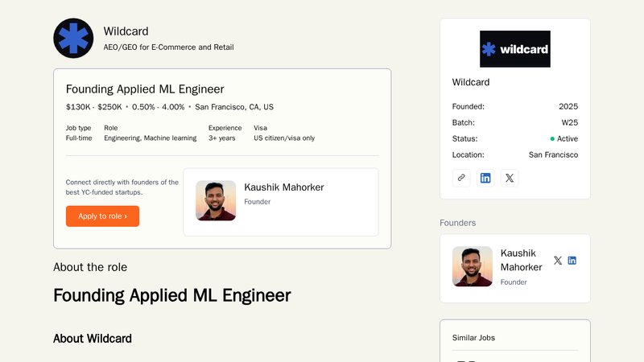Screen dimensions: 644x362
Task: Click the San Francisco, CA, US location text
Action: (234, 107)
